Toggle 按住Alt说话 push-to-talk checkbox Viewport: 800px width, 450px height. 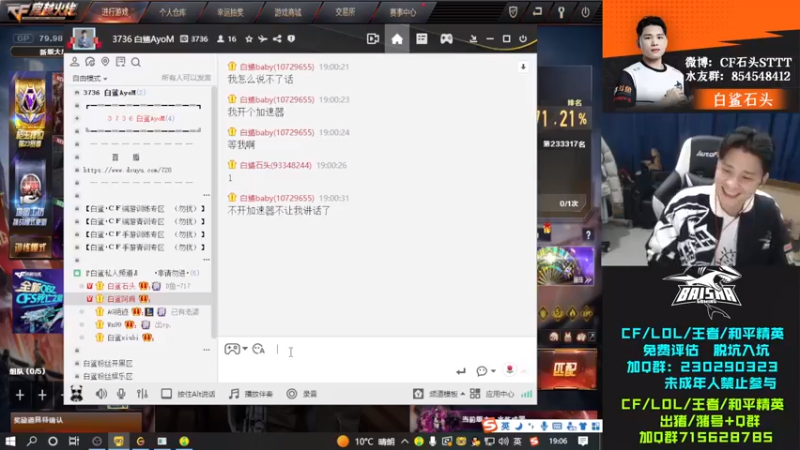click(x=166, y=393)
